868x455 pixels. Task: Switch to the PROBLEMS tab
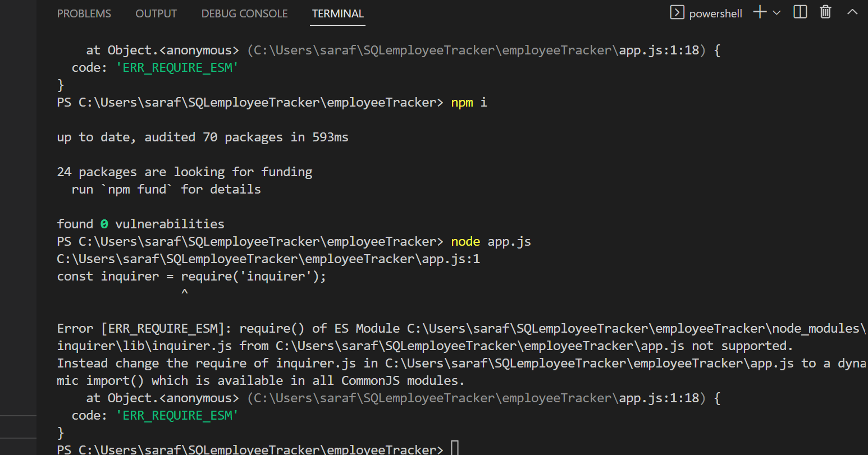point(84,13)
